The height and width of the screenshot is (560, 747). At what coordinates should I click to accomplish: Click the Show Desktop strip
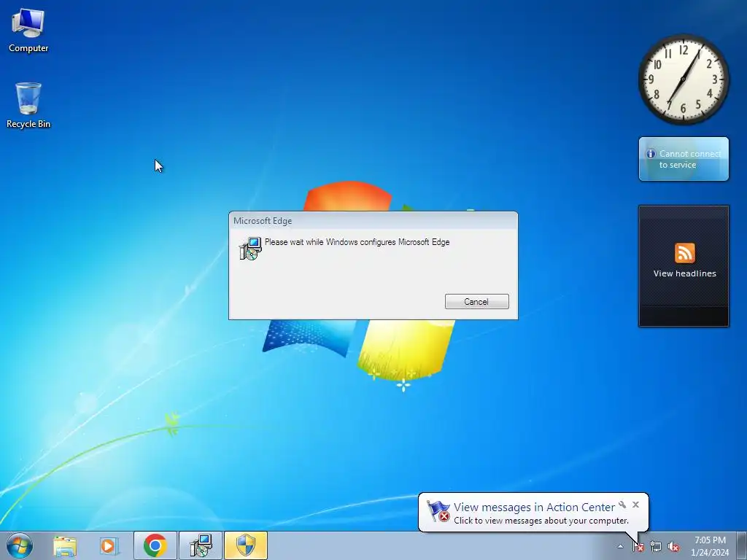(742, 545)
